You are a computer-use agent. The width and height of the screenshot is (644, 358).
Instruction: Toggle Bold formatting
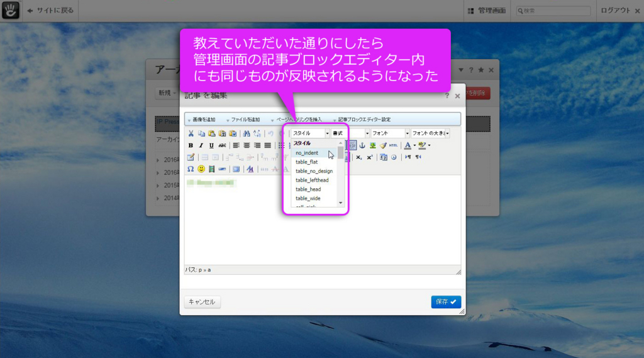191,145
